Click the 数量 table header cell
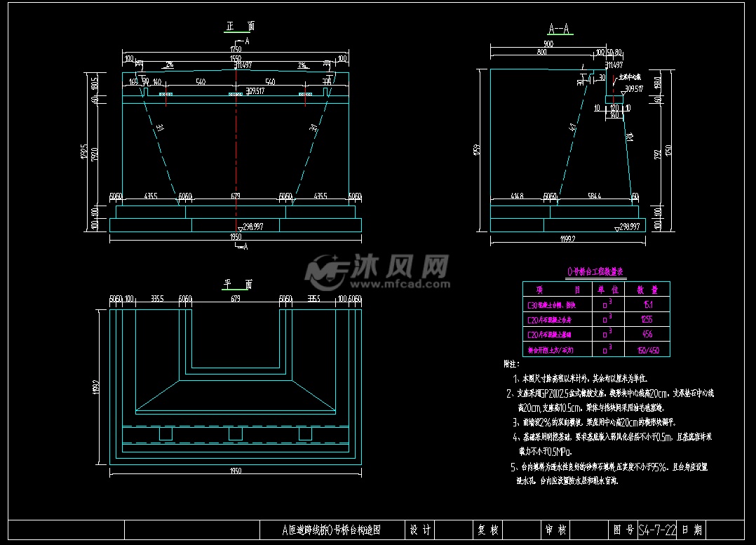 (647, 290)
